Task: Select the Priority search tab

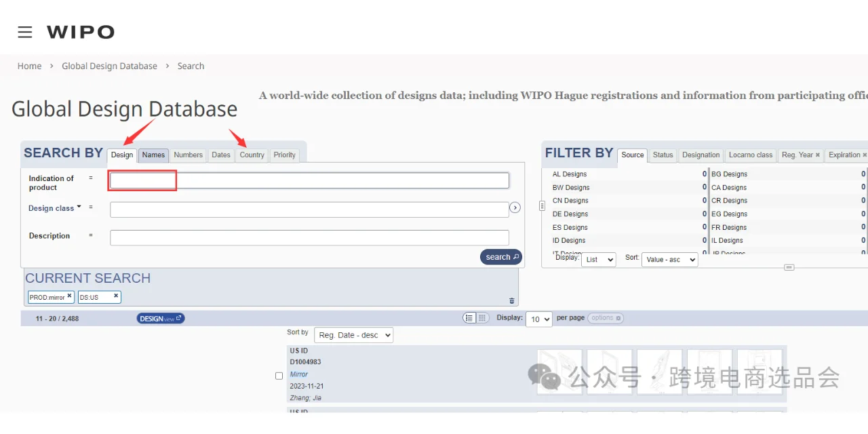Action: [x=284, y=155]
